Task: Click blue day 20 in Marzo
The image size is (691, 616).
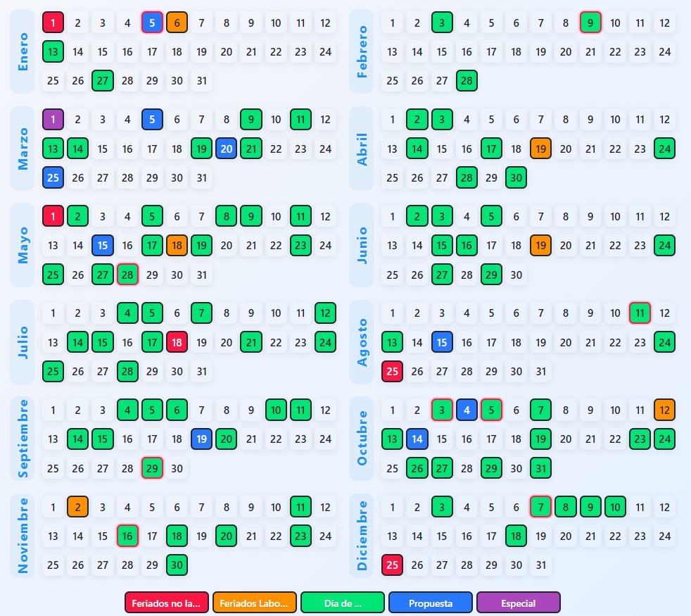Action: (227, 149)
